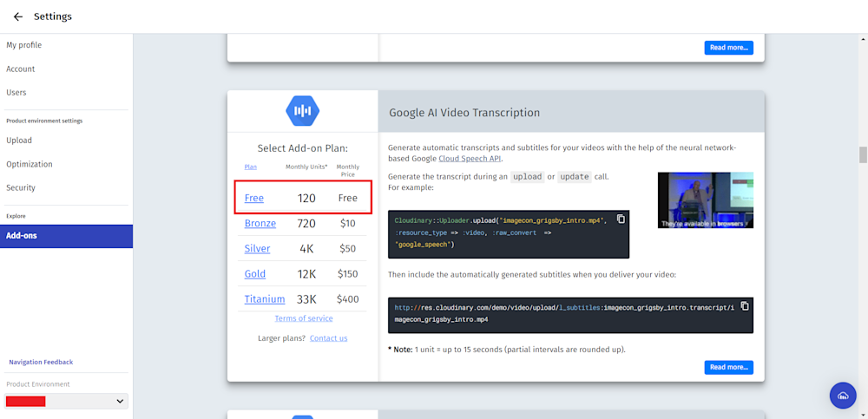Copy the Ruby upload code snippet
The image size is (868, 419).
(621, 219)
